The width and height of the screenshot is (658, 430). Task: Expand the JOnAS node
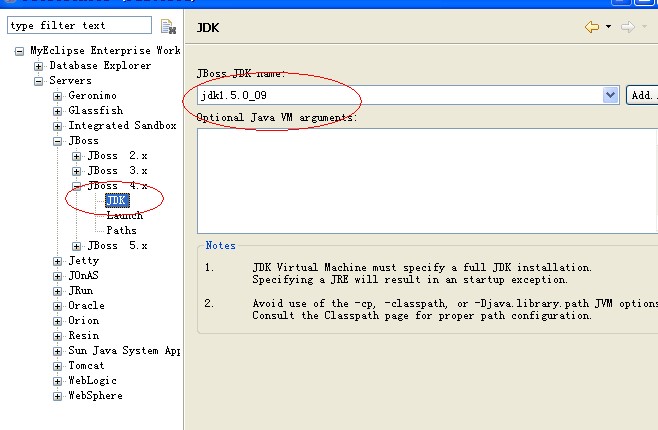click(x=57, y=276)
